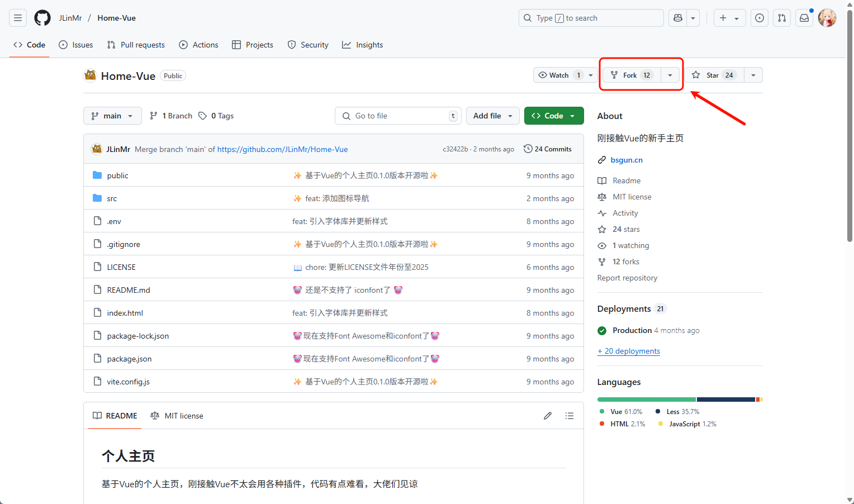Click the Go to file search field
Screen dimensions: 854x504
398,116
